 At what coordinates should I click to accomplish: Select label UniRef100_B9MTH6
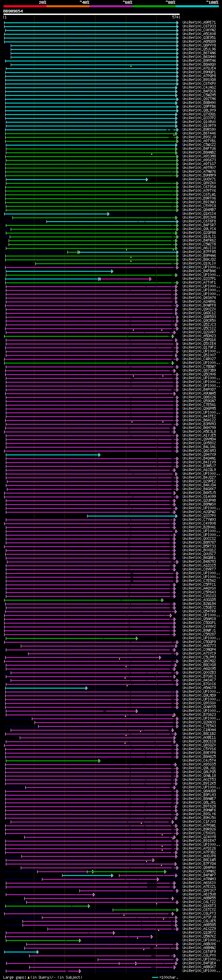click(199, 60)
